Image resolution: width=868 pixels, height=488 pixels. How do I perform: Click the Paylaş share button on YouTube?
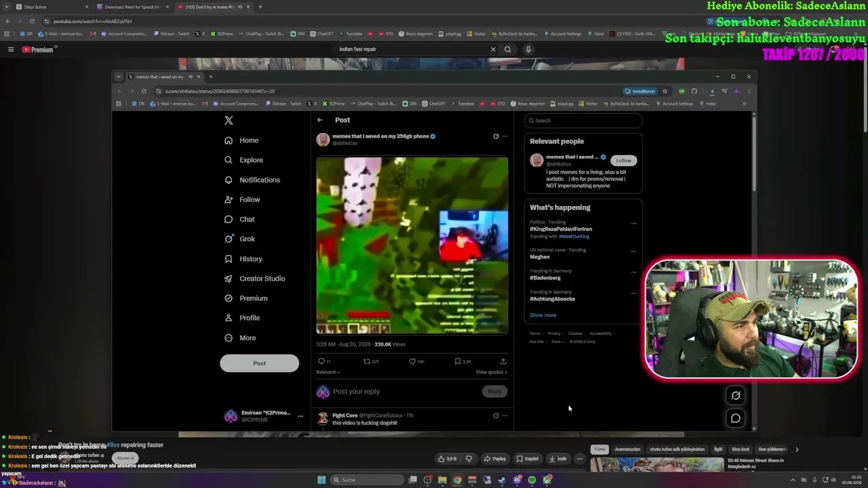(494, 459)
